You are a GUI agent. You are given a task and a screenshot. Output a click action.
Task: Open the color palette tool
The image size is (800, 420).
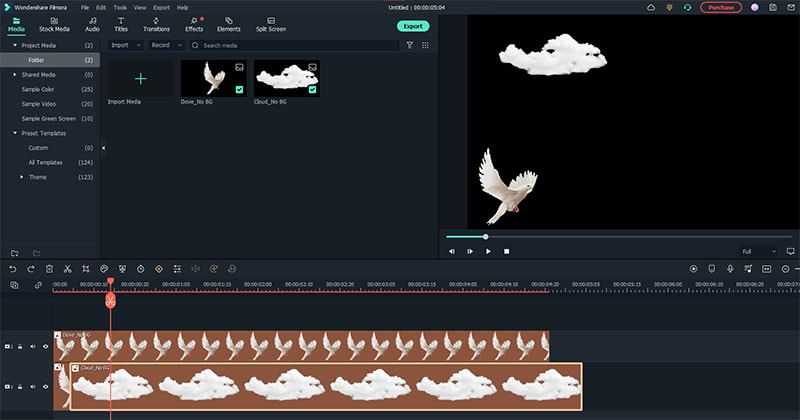[104, 269]
